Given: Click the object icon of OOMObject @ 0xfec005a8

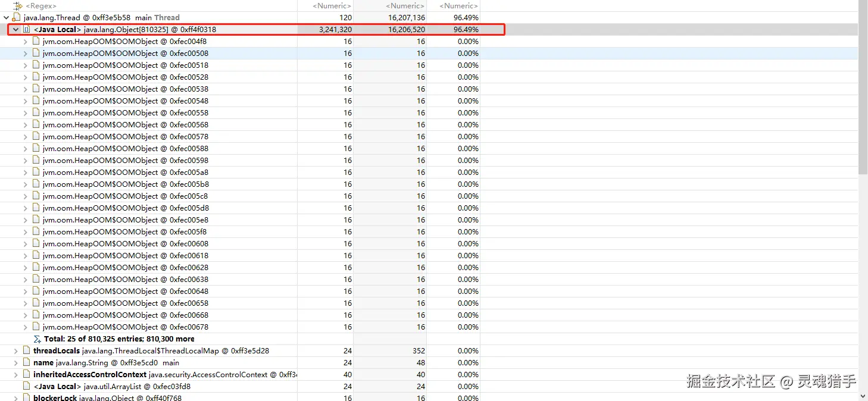Looking at the screenshot, I should coord(36,173).
